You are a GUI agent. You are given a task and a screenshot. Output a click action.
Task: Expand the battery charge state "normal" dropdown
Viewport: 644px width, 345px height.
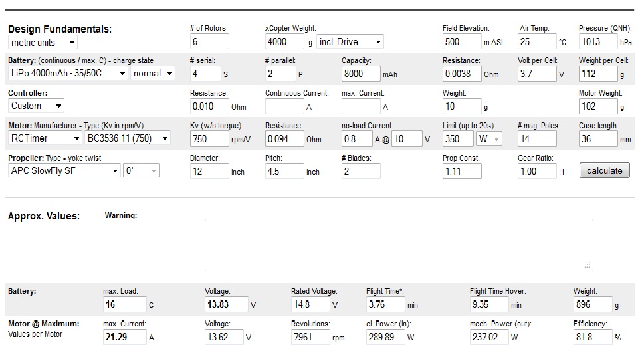153,73
